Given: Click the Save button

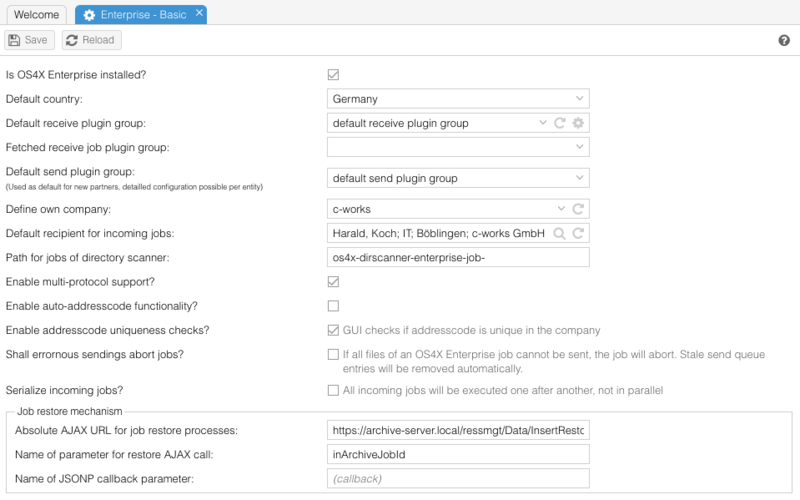Looking at the screenshot, I should (28, 40).
